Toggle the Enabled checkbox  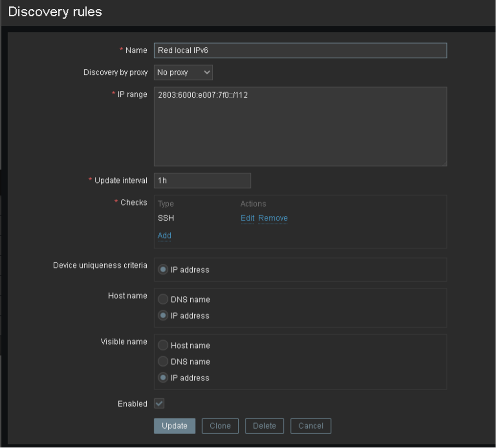click(159, 403)
